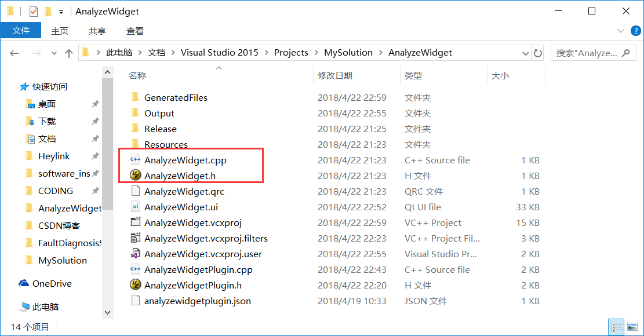Click the New Folder icon in title bar
Viewport: 644px width, 336px height.
(x=48, y=12)
